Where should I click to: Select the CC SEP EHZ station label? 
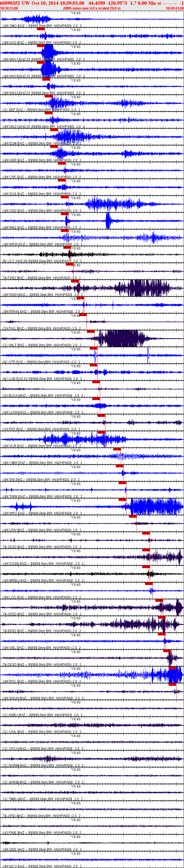[x=42, y=110]
